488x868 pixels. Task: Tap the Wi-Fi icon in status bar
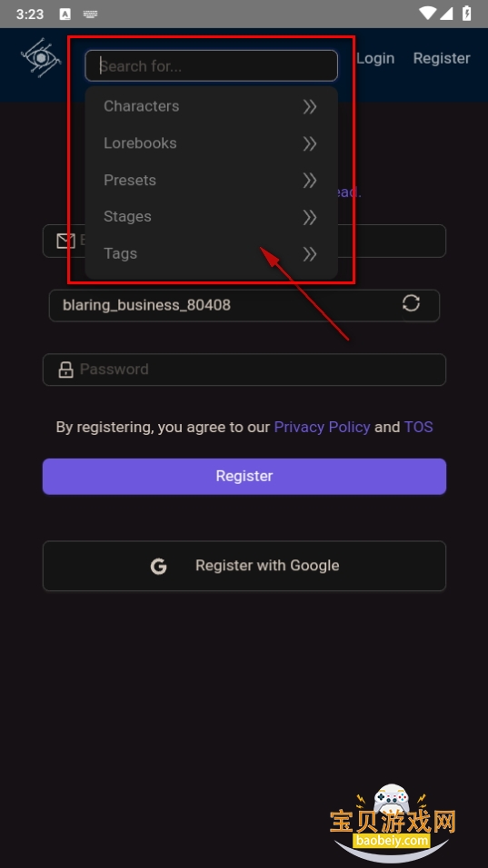[428, 14]
